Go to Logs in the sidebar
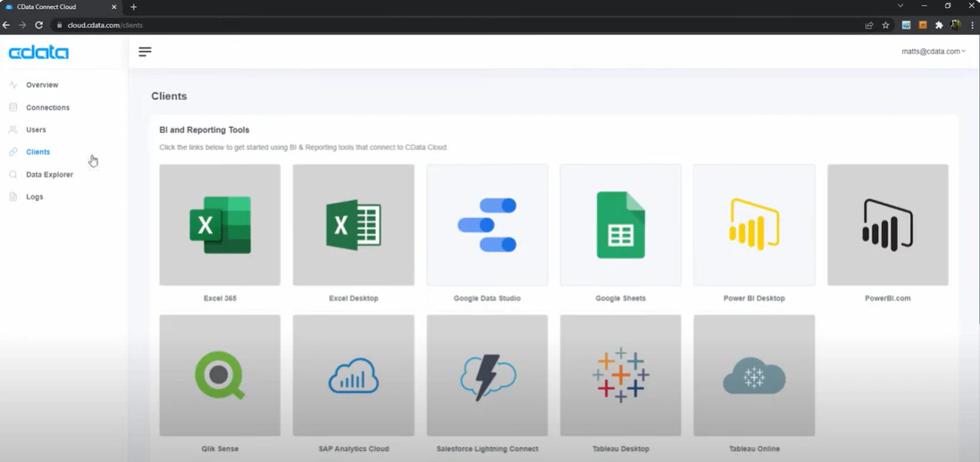Image resolution: width=980 pixels, height=462 pixels. pyautogui.click(x=34, y=197)
